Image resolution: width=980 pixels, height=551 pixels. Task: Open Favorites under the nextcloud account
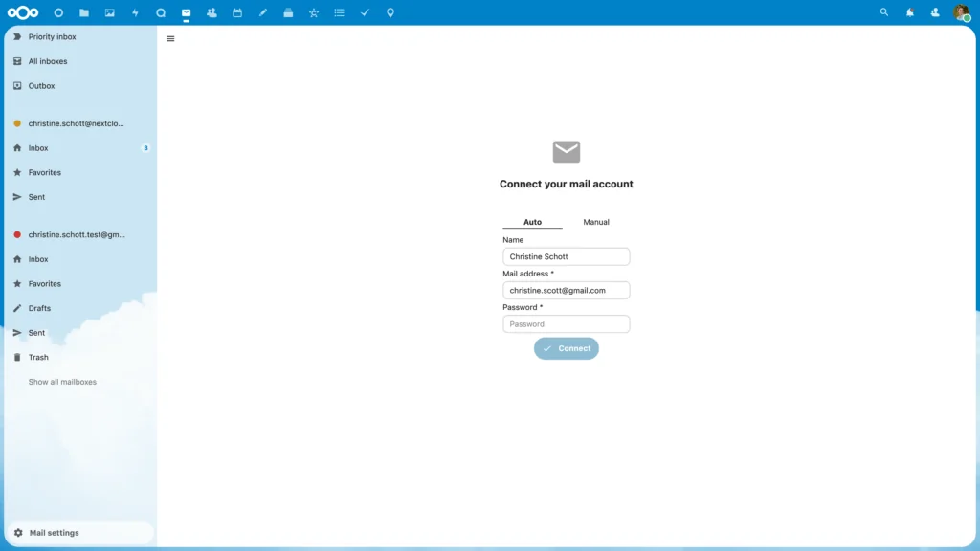[x=80, y=172]
